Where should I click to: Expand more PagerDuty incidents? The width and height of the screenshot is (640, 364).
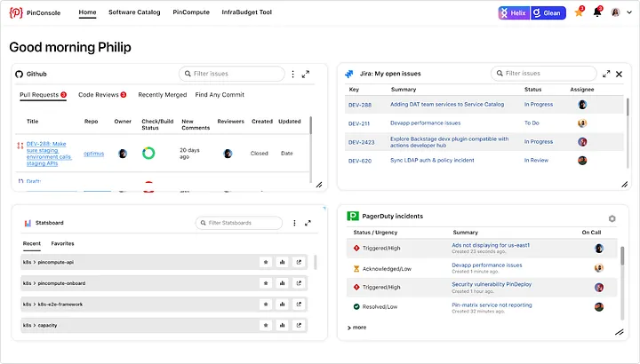pyautogui.click(x=356, y=328)
